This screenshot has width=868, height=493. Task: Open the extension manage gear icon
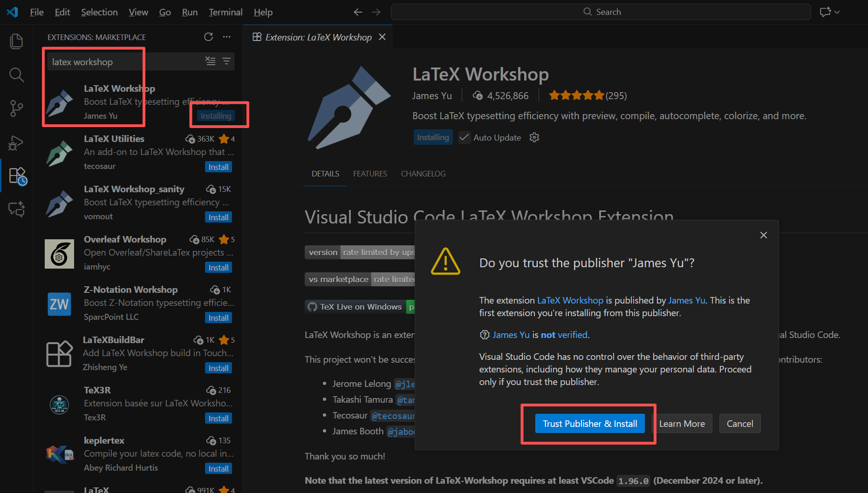click(x=534, y=137)
